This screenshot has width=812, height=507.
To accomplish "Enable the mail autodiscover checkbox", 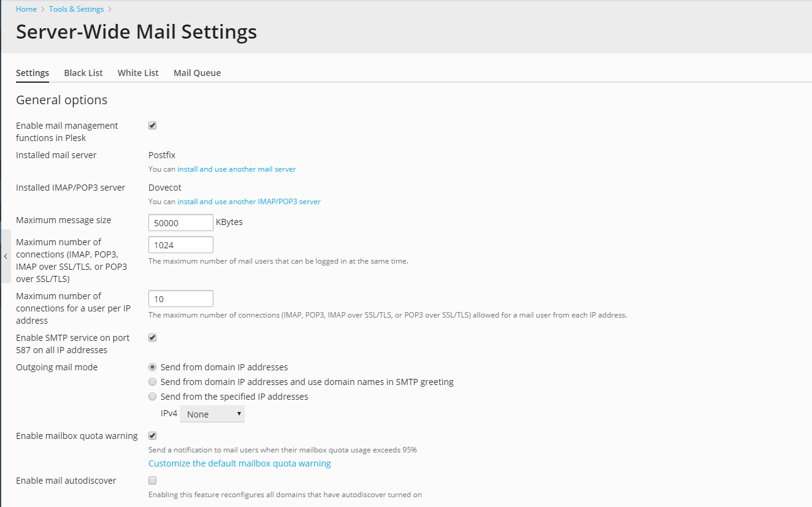I will 153,481.
